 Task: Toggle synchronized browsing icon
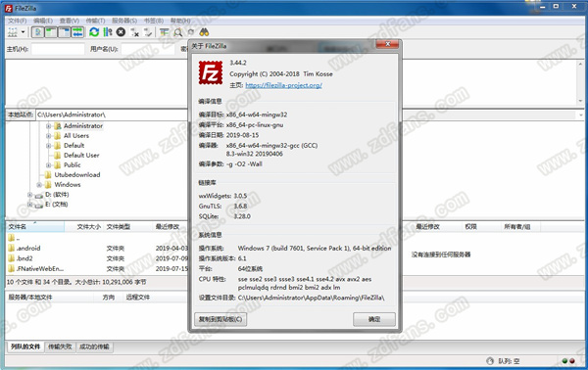pyautogui.click(x=191, y=32)
